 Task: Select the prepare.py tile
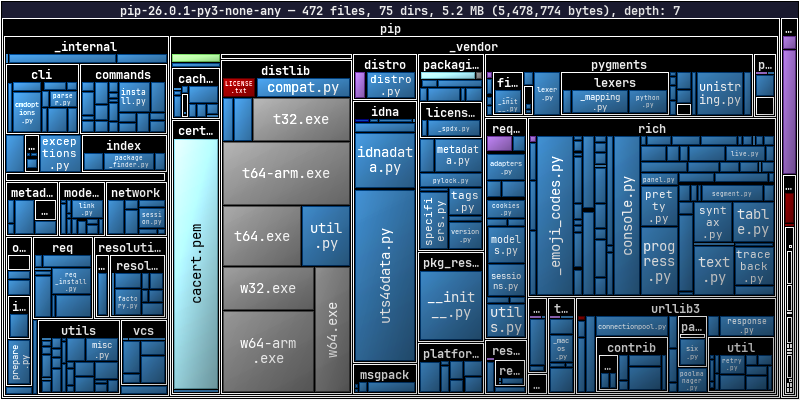coord(18,363)
